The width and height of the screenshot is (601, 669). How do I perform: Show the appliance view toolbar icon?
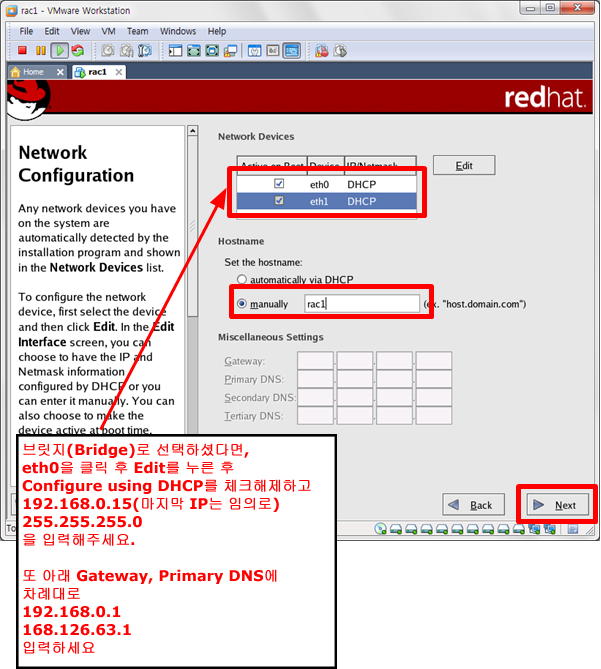pos(273,51)
